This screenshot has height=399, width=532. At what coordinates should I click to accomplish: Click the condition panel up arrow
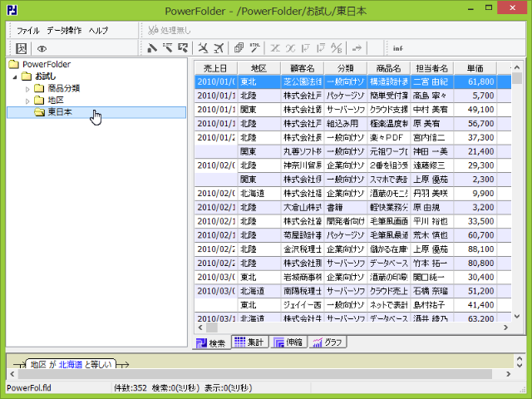coord(519,358)
